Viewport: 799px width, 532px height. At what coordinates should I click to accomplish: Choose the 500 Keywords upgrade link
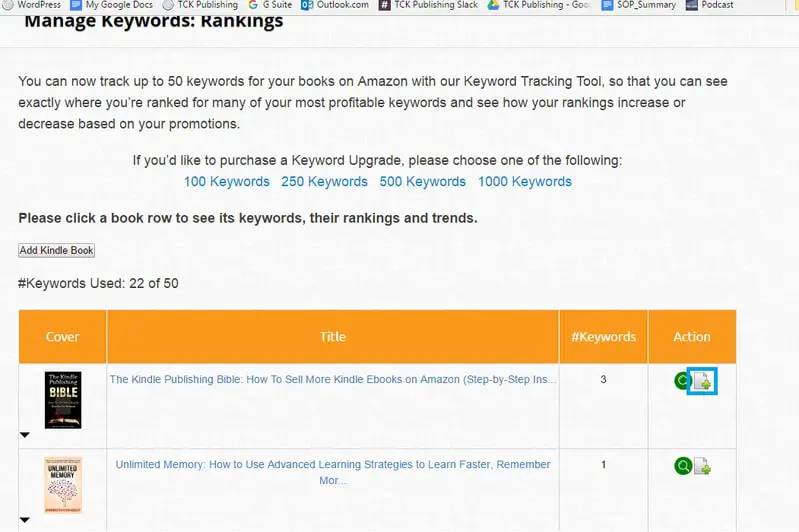[x=422, y=181]
